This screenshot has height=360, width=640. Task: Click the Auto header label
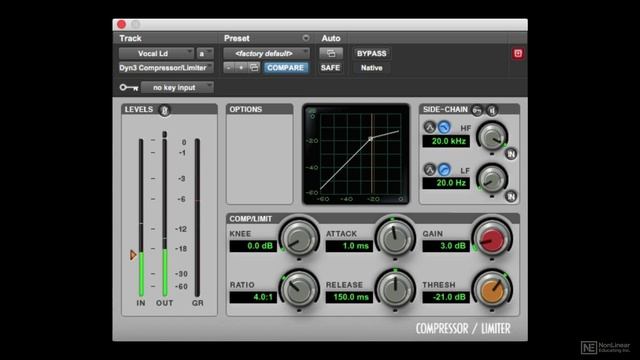[x=331, y=38]
